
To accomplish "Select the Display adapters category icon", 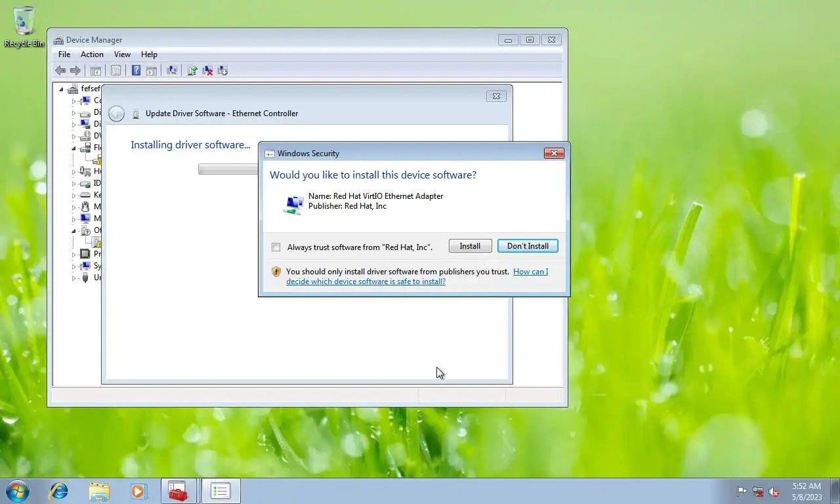I will 85,124.
